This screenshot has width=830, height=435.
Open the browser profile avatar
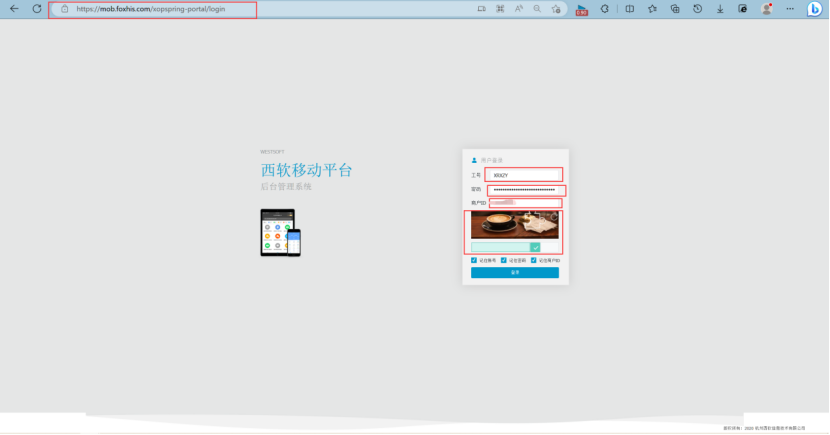766,9
